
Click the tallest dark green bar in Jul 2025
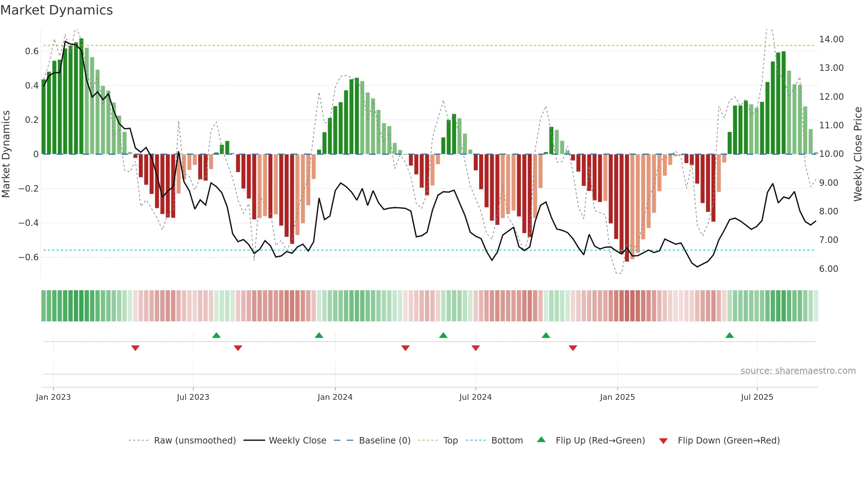[784, 103]
